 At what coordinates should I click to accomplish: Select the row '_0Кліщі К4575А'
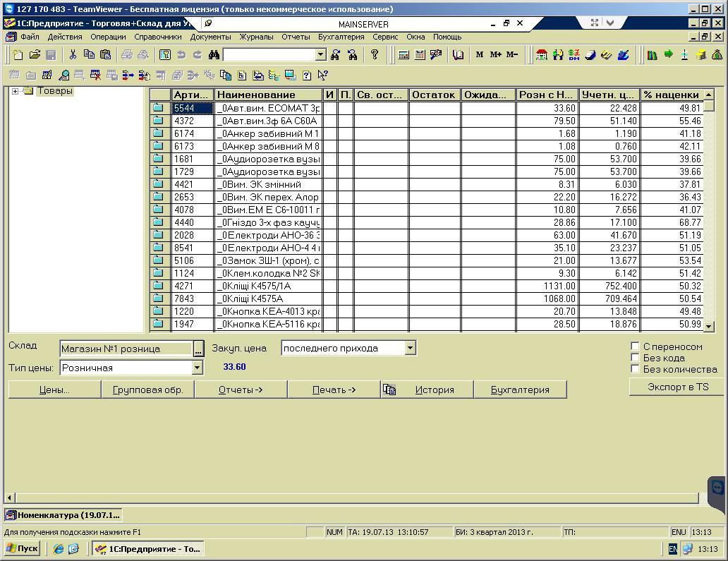tap(426, 298)
